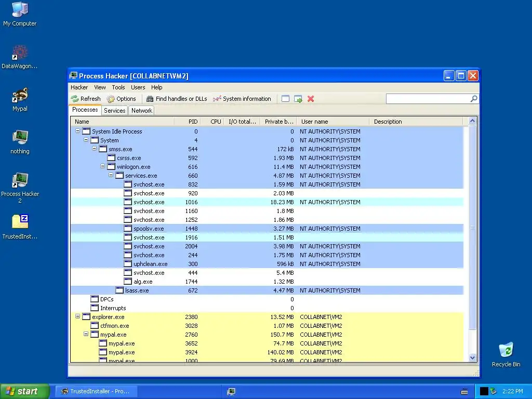Open Options with the gear icon
This screenshot has height=399, width=532.
[111, 99]
